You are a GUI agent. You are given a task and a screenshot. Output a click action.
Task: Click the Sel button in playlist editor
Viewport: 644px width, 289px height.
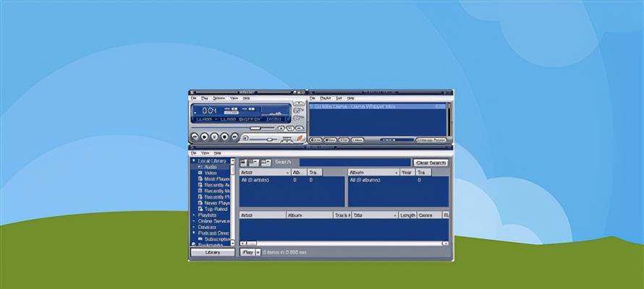click(344, 139)
